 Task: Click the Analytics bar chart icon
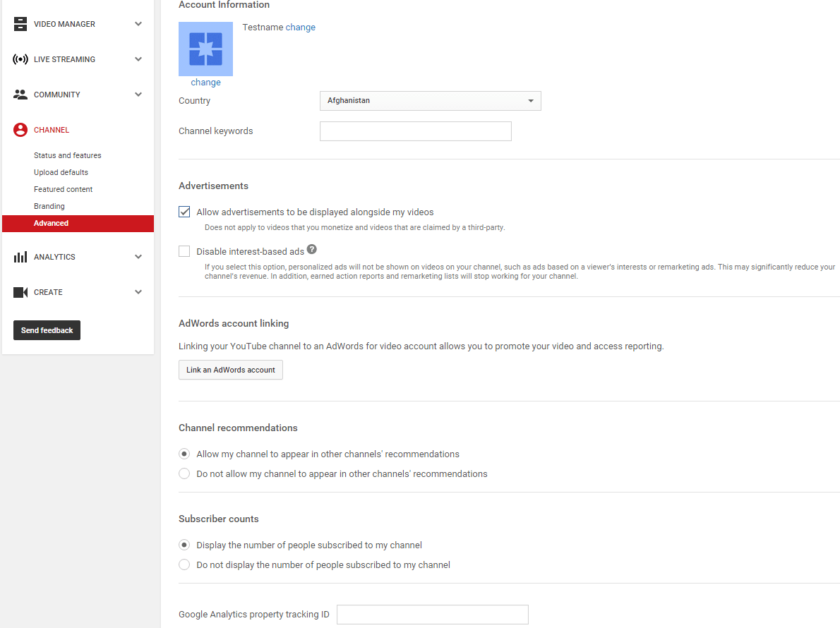click(20, 256)
